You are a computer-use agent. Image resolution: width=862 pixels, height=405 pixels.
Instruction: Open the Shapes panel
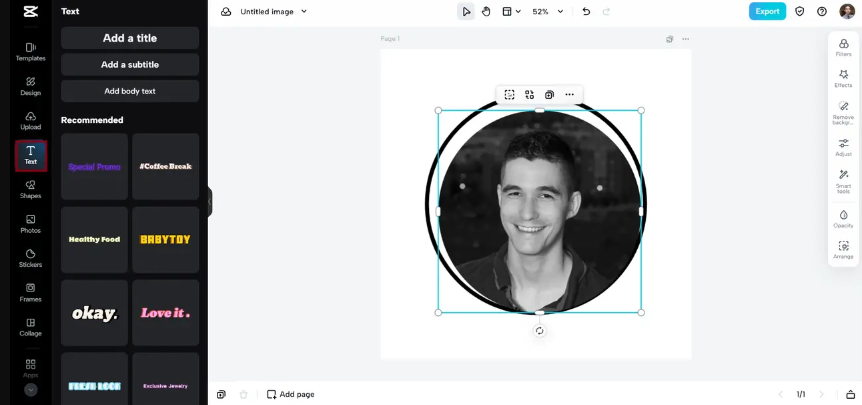pos(31,190)
